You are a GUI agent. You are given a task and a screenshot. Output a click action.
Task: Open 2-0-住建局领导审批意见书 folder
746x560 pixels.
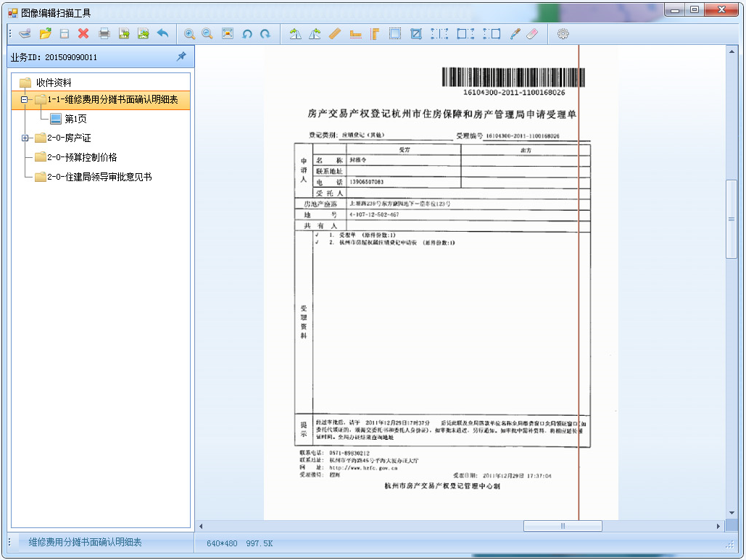tap(99, 177)
